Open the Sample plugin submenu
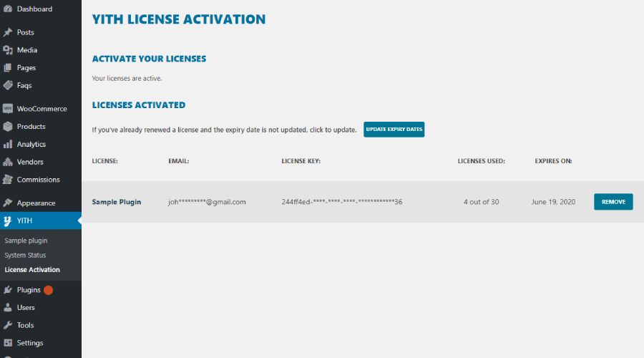Screen dimensions: 644x358 26,241
